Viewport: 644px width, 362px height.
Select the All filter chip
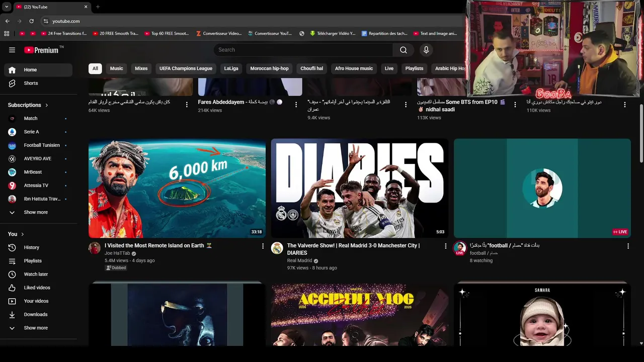[95, 68]
